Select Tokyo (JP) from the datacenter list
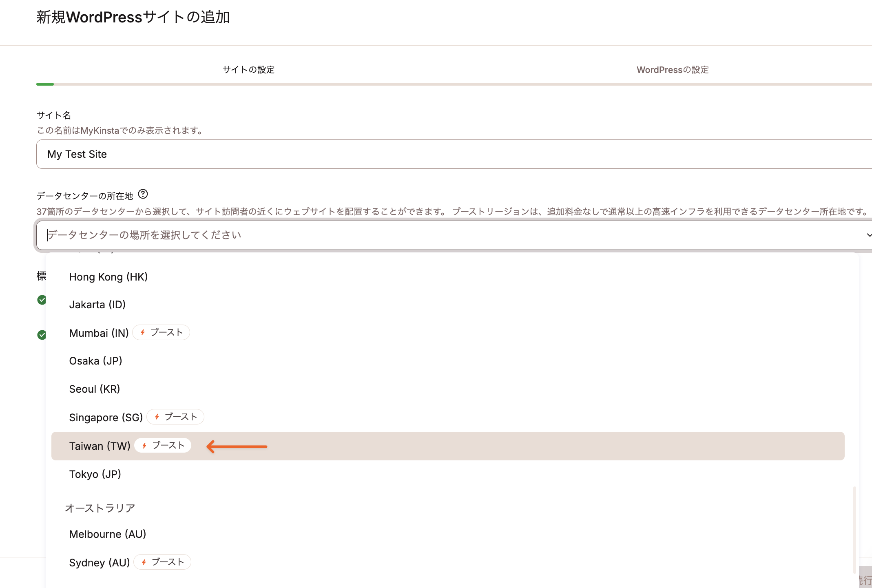Image resolution: width=872 pixels, height=588 pixels. (x=95, y=474)
